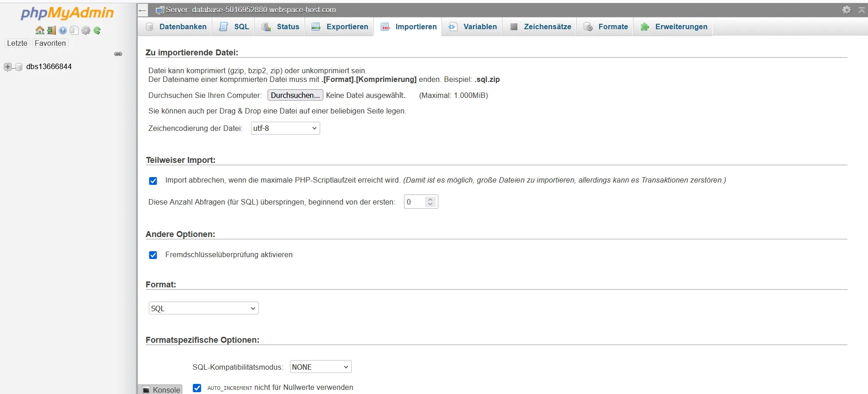Expand the dbs13666844 database tree node
868x394 pixels.
(8, 67)
